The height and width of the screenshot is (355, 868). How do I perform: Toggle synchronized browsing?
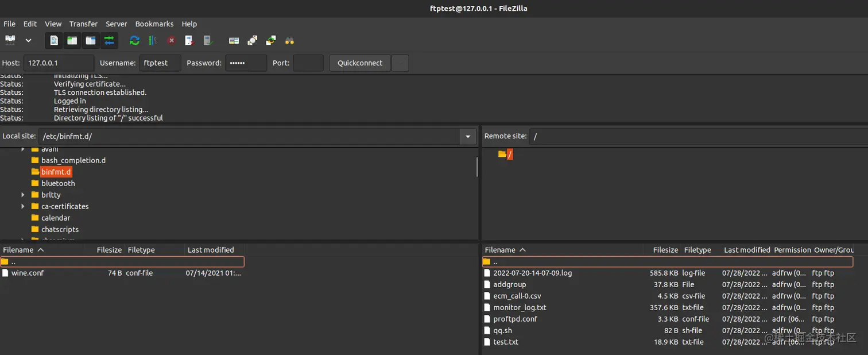tap(271, 40)
